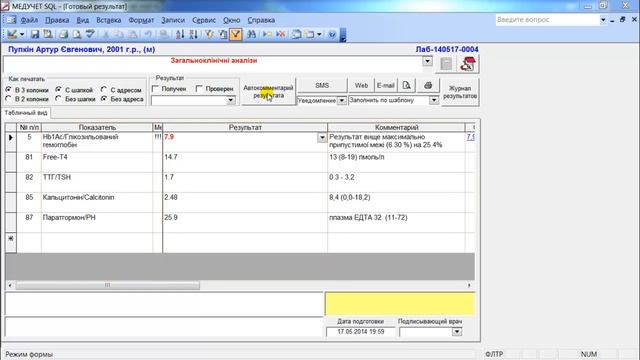Screen dimensions: 640x360
Task: Select the Free-T4 row selector
Action: coord(11,162)
